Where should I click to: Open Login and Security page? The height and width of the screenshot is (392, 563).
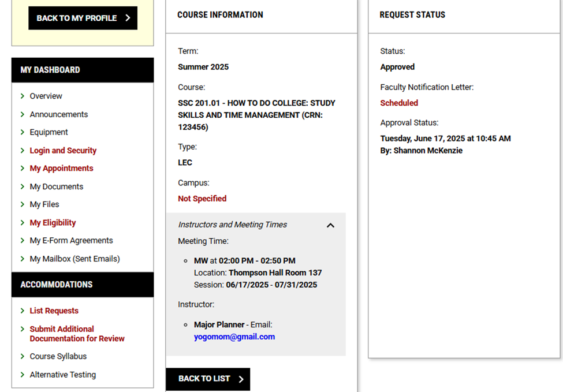[x=63, y=151]
